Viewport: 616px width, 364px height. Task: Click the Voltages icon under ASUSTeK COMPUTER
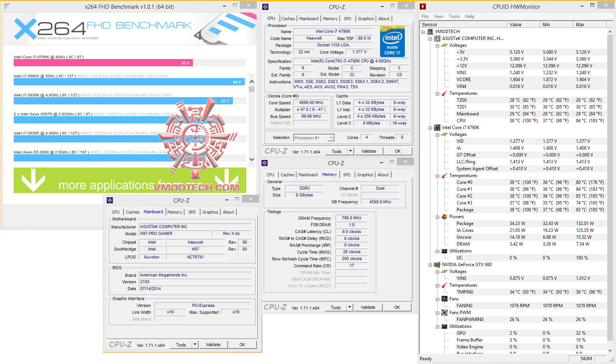(x=444, y=45)
